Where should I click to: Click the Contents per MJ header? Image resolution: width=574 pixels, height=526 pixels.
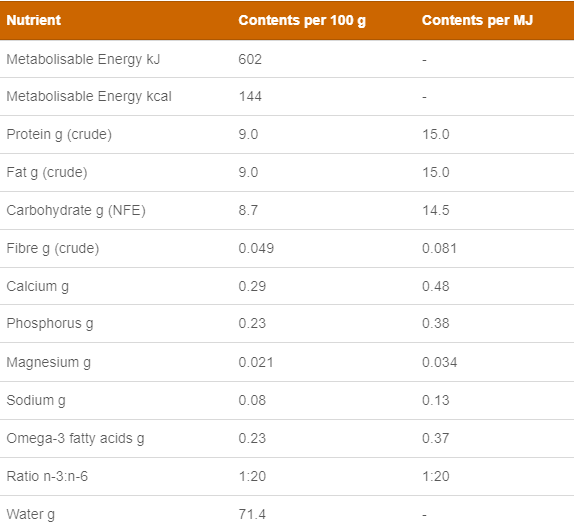[477, 20]
